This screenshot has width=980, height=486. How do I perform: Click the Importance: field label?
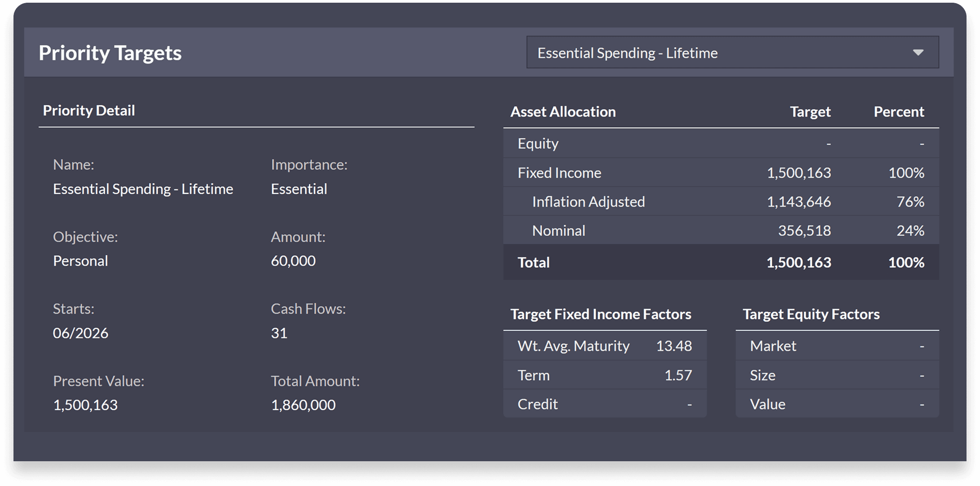tap(309, 165)
